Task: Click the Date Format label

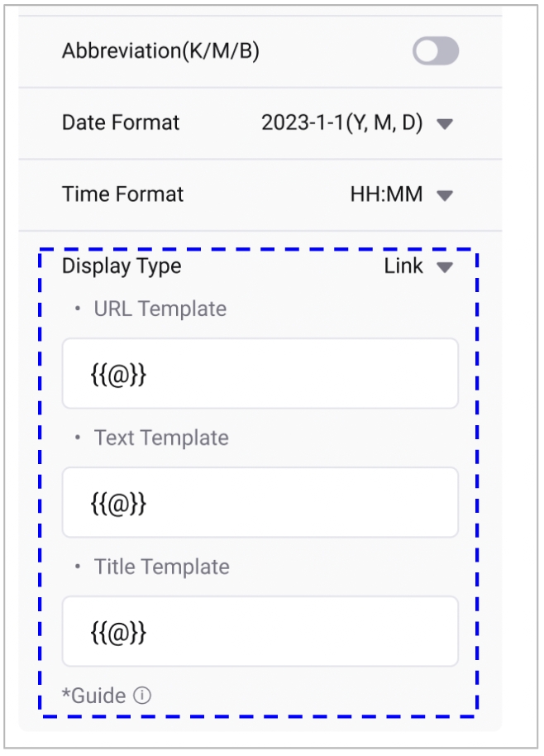Action: [121, 123]
